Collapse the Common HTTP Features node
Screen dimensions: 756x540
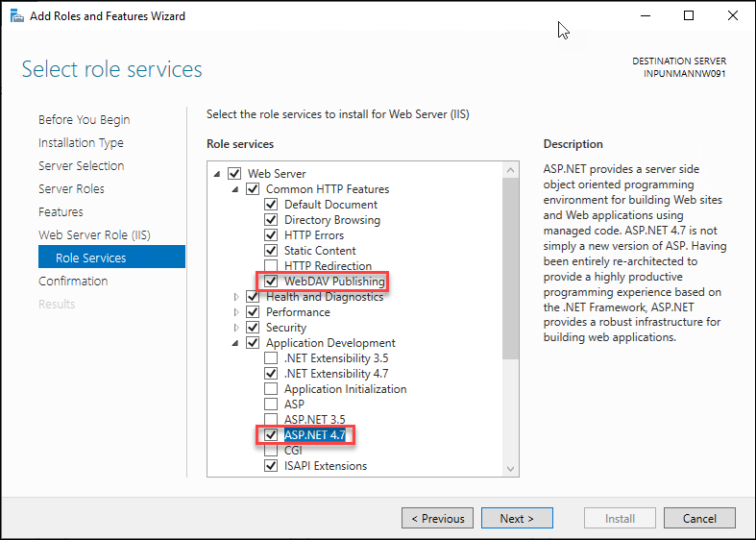(x=236, y=189)
